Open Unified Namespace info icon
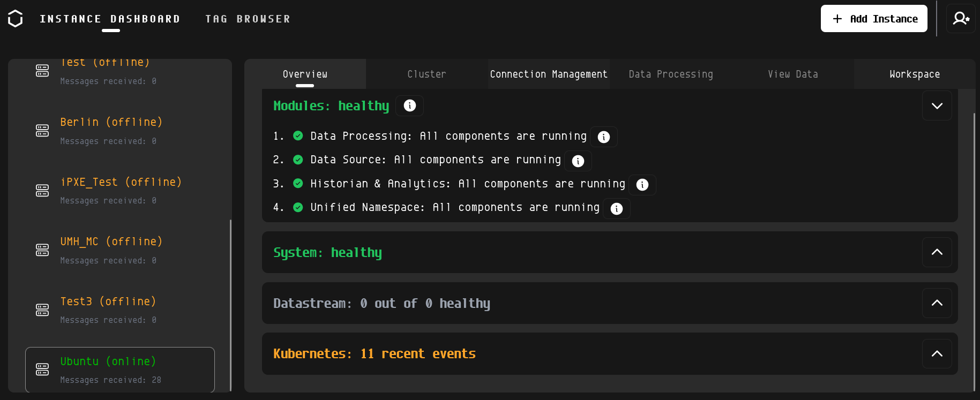 [x=617, y=208]
